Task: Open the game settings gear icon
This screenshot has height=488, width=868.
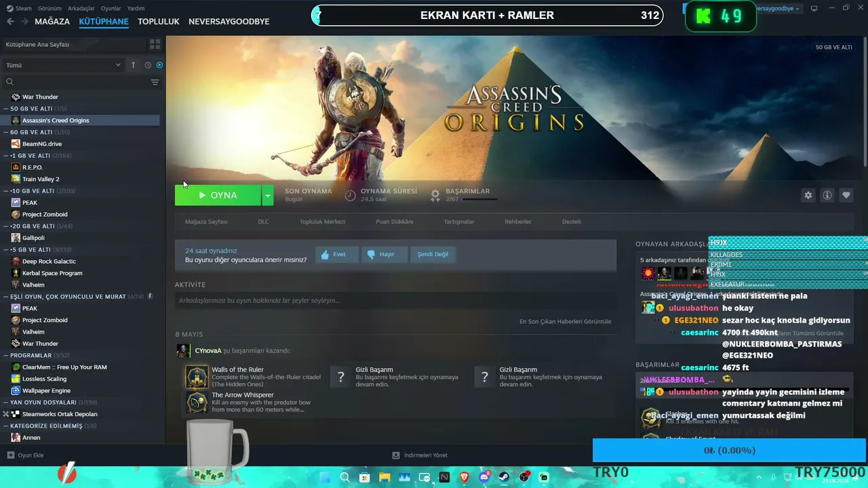Action: point(808,195)
